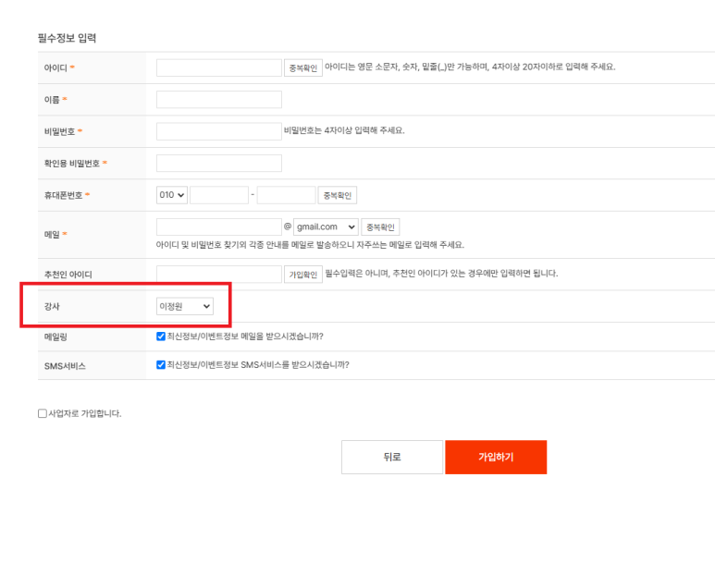
Task: Click the last phone number field
Action: [286, 195]
